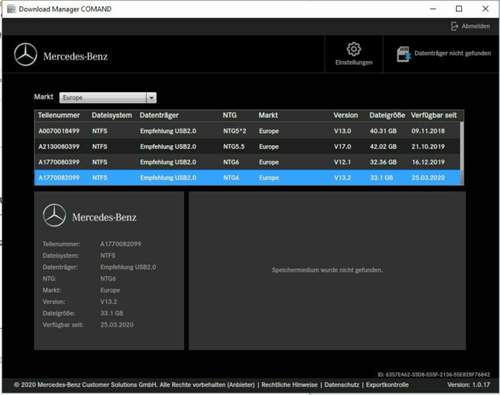The image size is (500, 395).
Task: Click Speichermedium wurde nicht gefunden message
Action: (327, 270)
